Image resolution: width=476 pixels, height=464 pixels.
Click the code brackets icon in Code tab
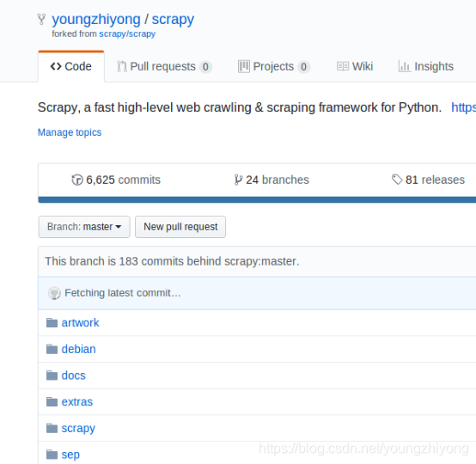click(56, 66)
